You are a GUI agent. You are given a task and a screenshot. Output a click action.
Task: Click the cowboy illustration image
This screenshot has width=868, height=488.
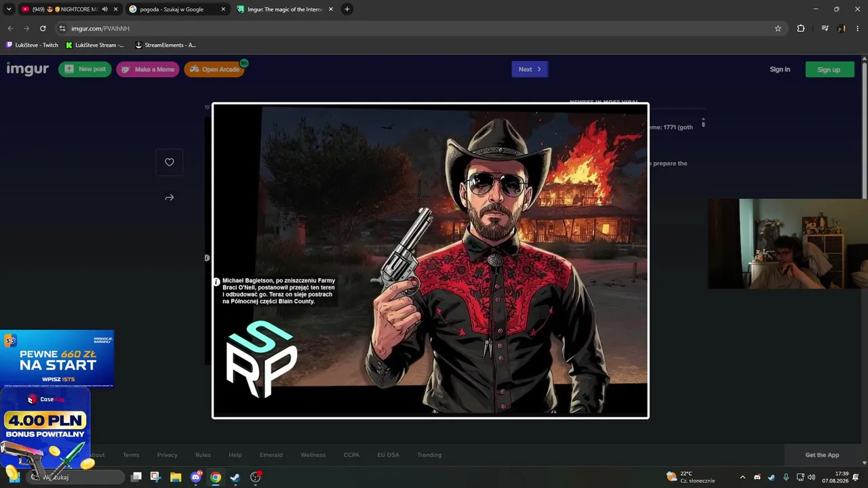tap(431, 261)
